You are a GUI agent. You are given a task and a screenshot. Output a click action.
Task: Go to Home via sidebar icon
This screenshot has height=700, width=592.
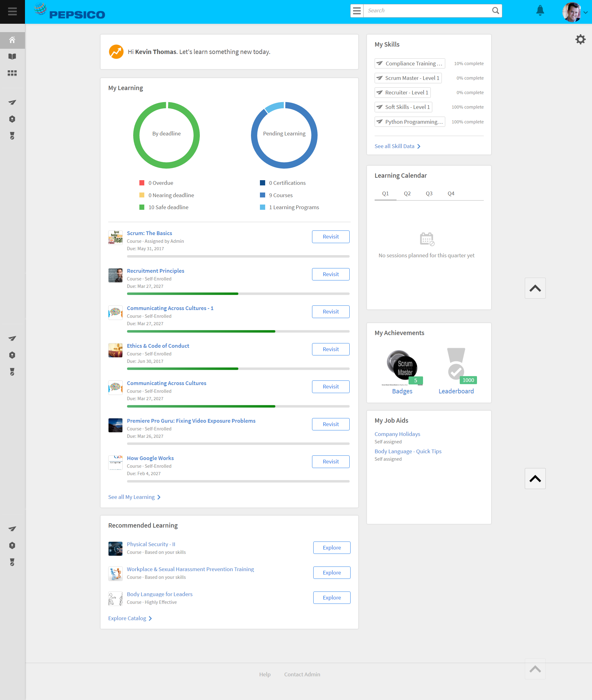pyautogui.click(x=12, y=40)
